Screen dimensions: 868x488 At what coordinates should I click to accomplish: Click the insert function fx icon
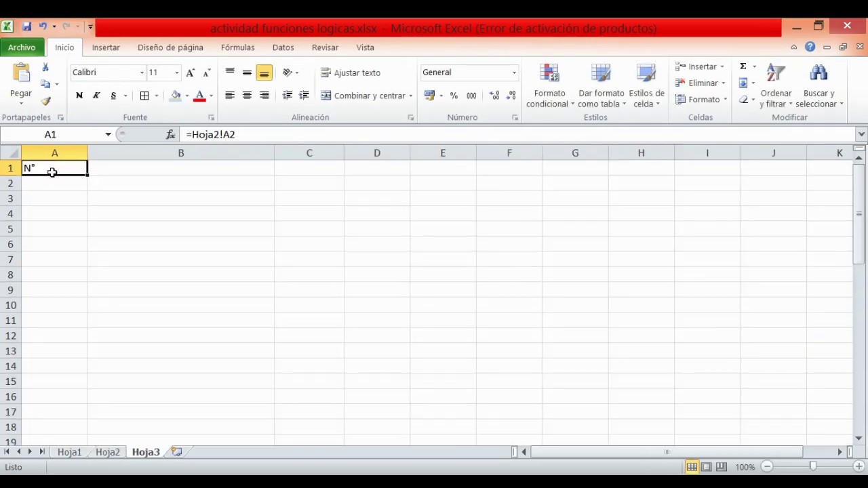[x=171, y=134]
